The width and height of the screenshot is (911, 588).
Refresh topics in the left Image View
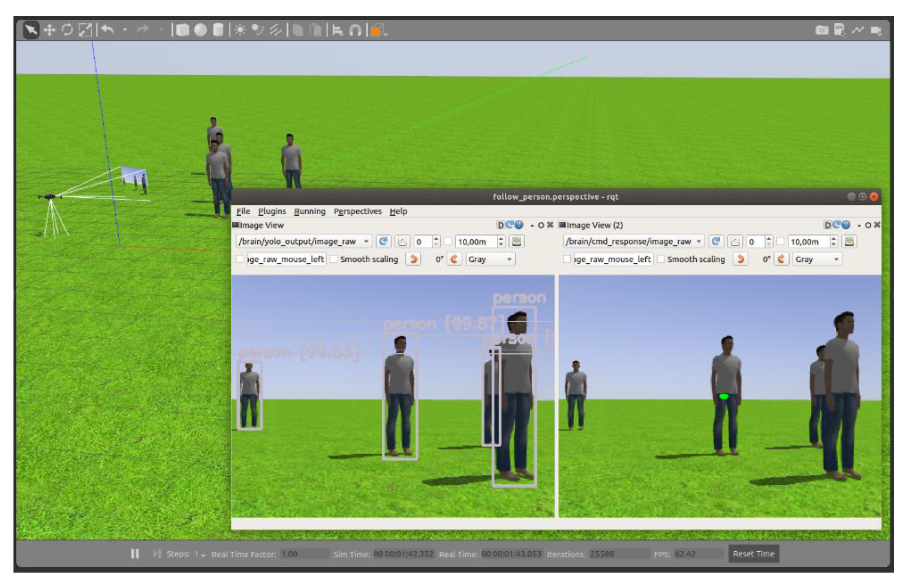click(383, 241)
